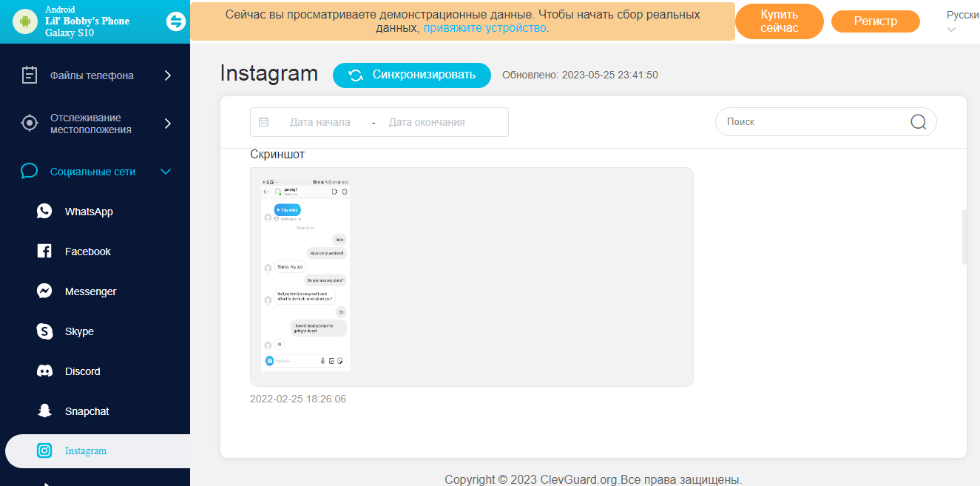Select the Instagram menu item
The width and height of the screenshot is (980, 486).
(x=86, y=451)
